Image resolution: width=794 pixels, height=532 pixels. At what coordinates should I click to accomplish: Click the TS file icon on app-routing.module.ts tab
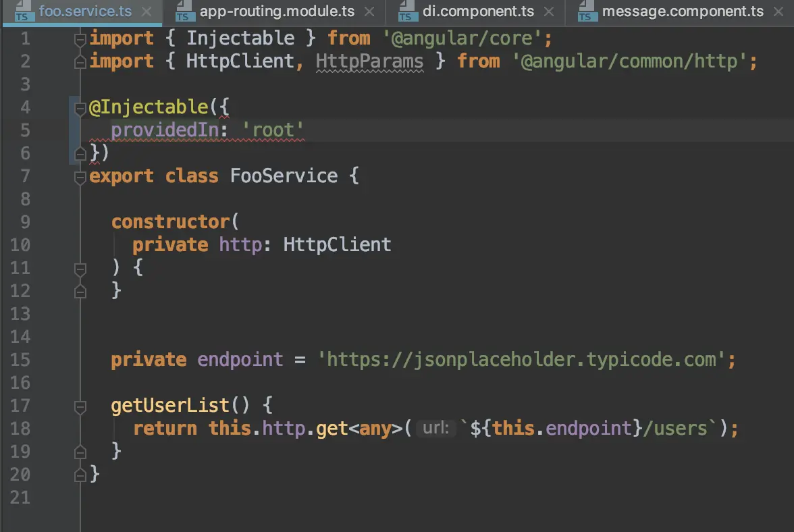185,11
